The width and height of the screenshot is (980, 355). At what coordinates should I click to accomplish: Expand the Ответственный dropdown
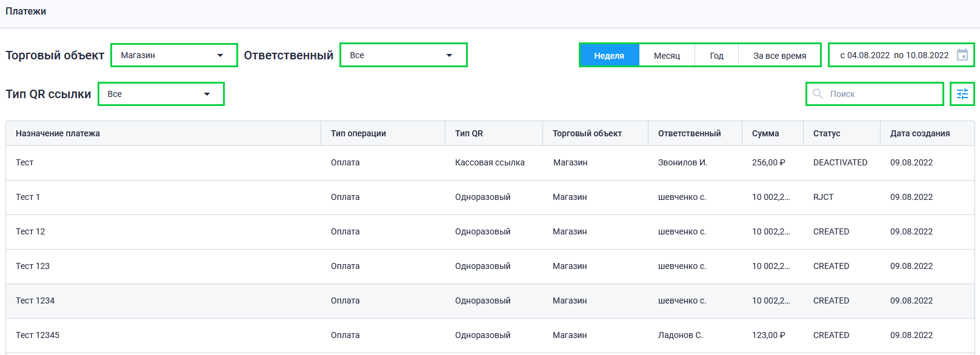(404, 55)
